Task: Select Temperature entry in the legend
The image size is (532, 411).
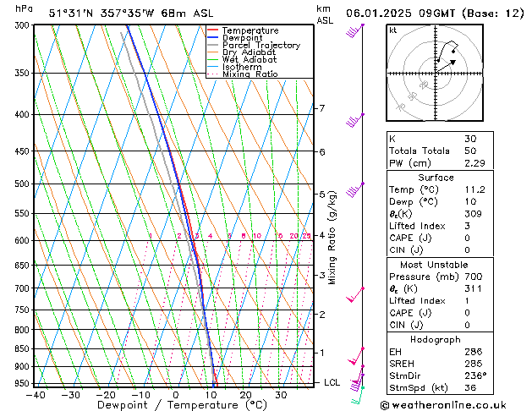Action: coord(250,30)
